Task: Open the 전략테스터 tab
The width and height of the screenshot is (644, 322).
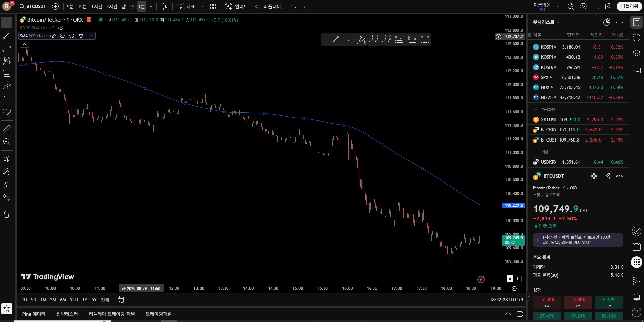Action: pyautogui.click(x=67, y=314)
